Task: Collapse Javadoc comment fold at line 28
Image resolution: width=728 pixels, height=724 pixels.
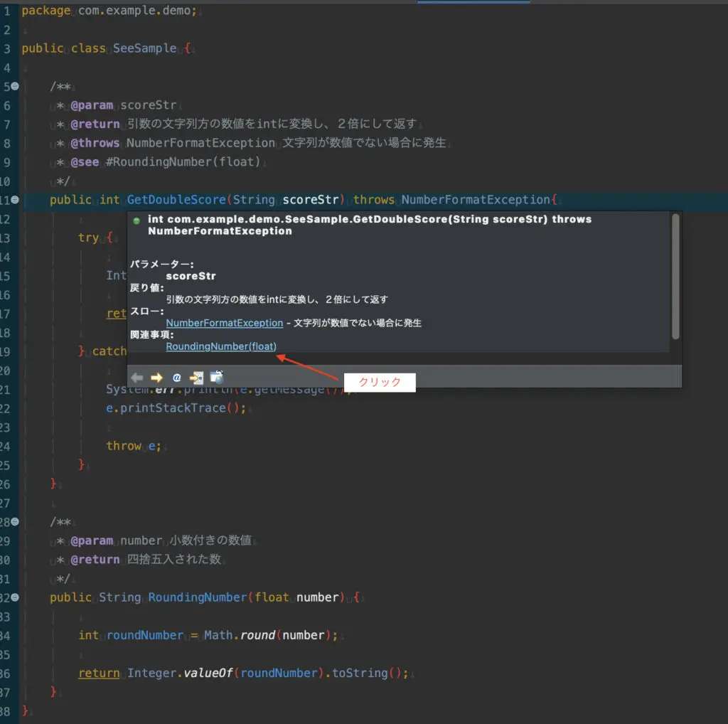Action: [x=15, y=521]
